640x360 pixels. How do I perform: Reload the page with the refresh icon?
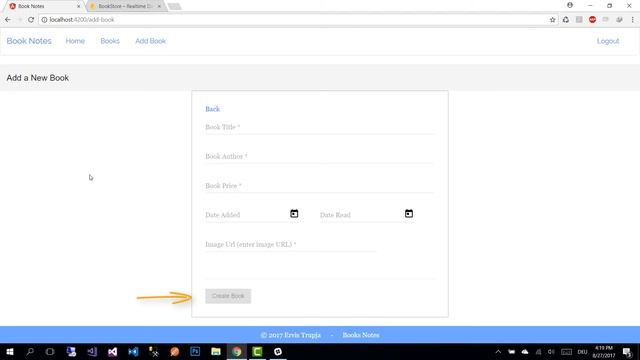click(x=31, y=20)
